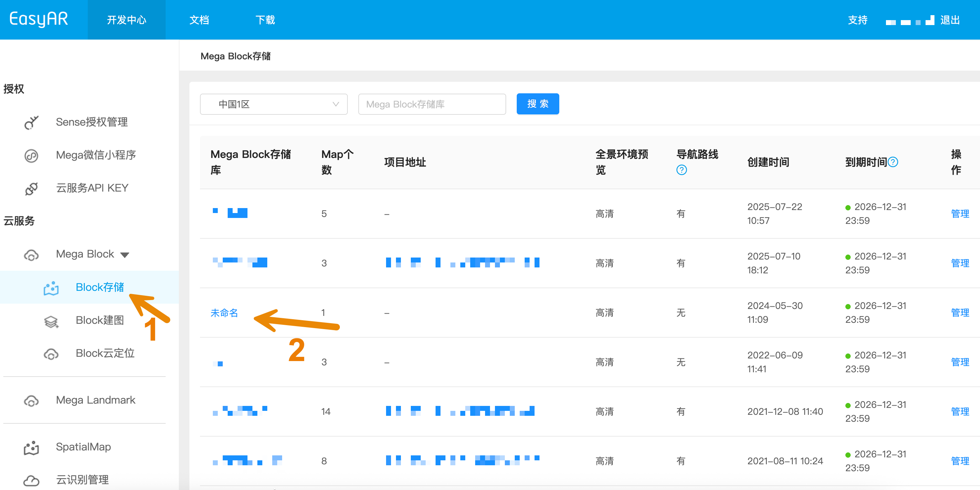This screenshot has width=980, height=490.
Task: Click the 云服务API KEY link icon
Action: tap(32, 189)
